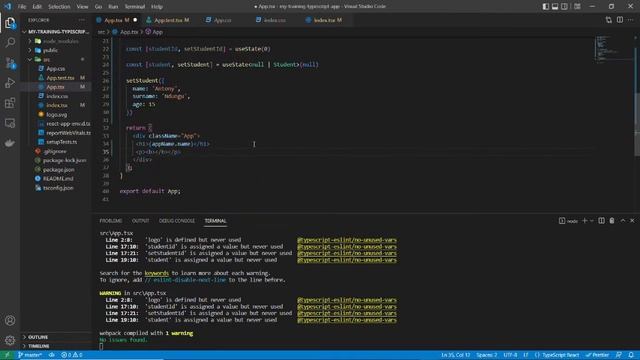The width and height of the screenshot is (640, 360).
Task: Open the Run and Debug view
Action: [10, 83]
